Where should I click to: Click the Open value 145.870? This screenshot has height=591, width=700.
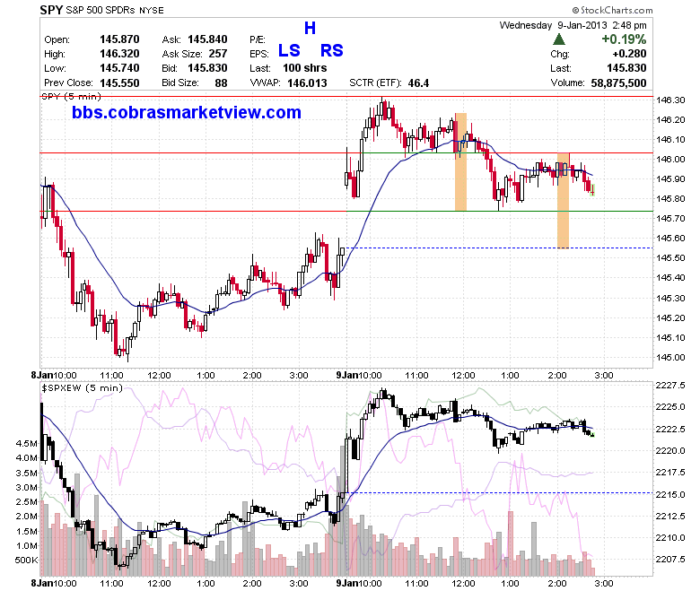click(x=119, y=39)
